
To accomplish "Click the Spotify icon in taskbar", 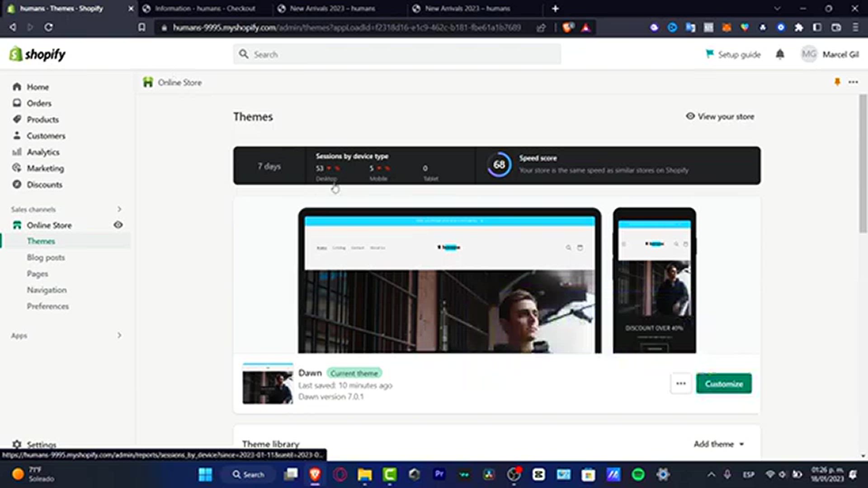I will click(638, 474).
